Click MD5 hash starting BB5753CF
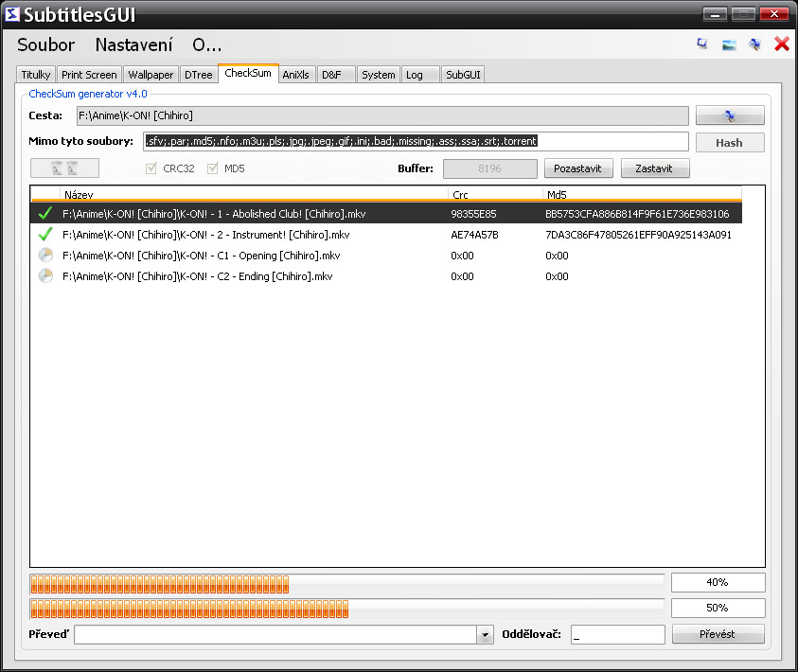Image resolution: width=798 pixels, height=672 pixels. coord(637,214)
